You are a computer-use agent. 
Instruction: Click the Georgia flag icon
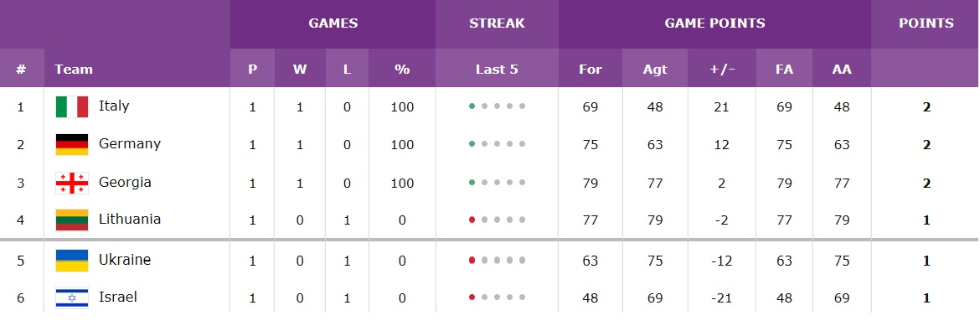72,183
